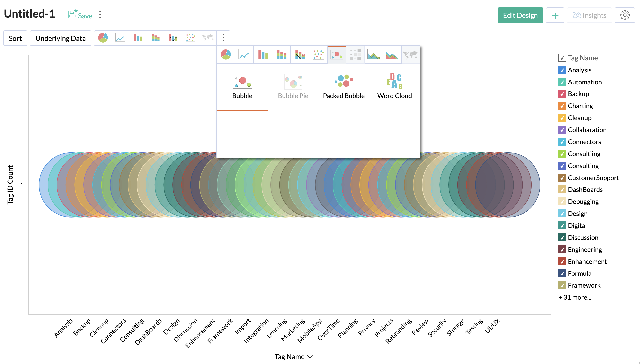This screenshot has width=640, height=364.
Task: Uncheck the Analysis legend checkbox
Action: point(562,70)
